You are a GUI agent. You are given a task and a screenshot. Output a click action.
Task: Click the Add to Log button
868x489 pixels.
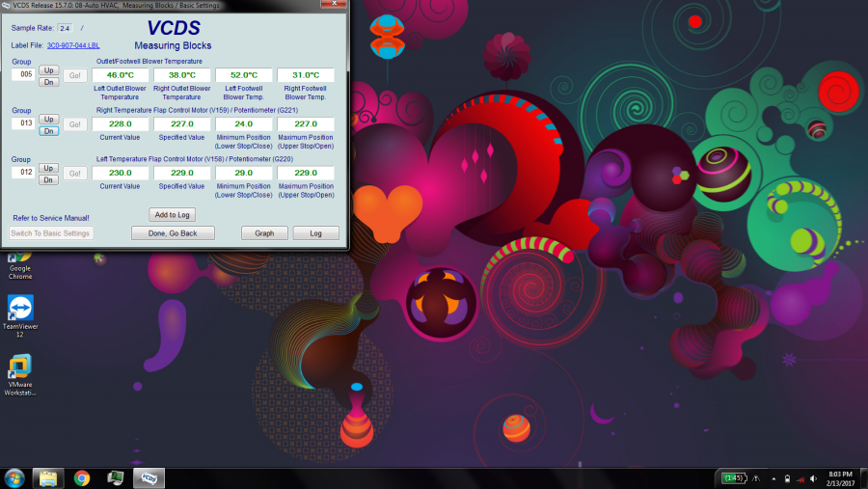[x=173, y=214]
